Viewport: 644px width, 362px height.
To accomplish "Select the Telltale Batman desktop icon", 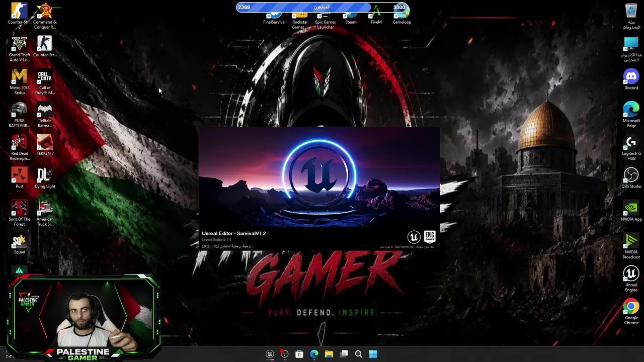I will 45,115.
